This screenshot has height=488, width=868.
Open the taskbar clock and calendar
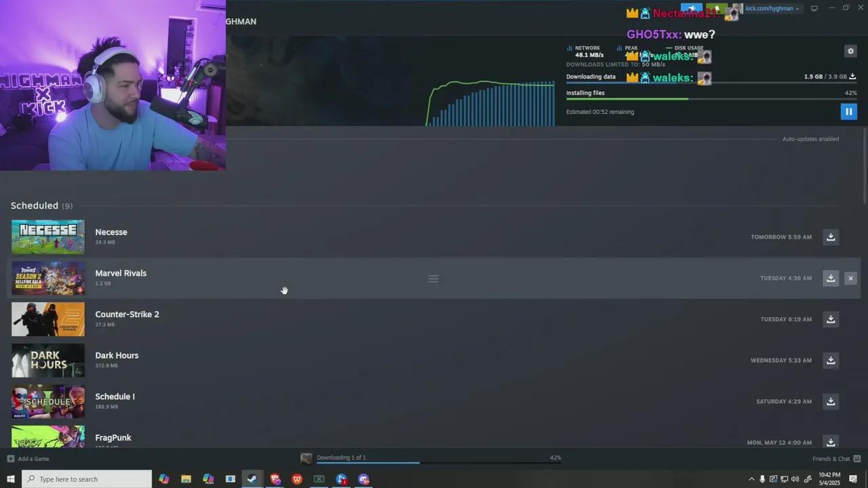[x=829, y=479]
